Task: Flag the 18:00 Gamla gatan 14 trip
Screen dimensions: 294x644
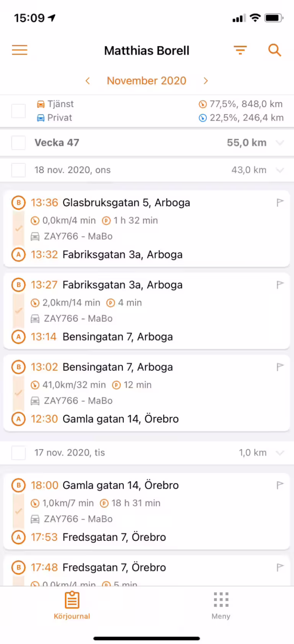Action: tap(280, 485)
